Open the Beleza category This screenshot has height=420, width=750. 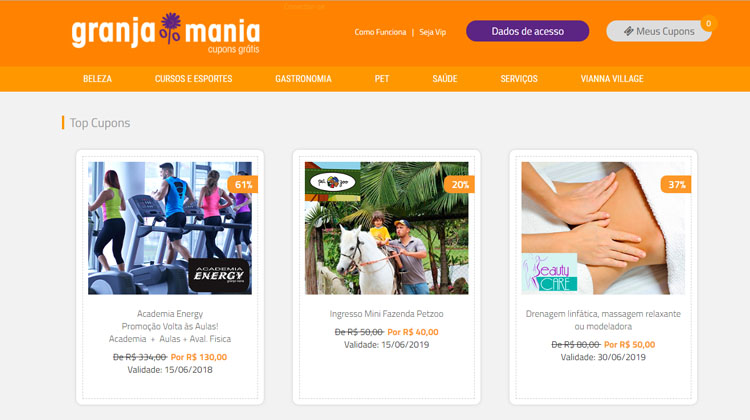pos(97,79)
